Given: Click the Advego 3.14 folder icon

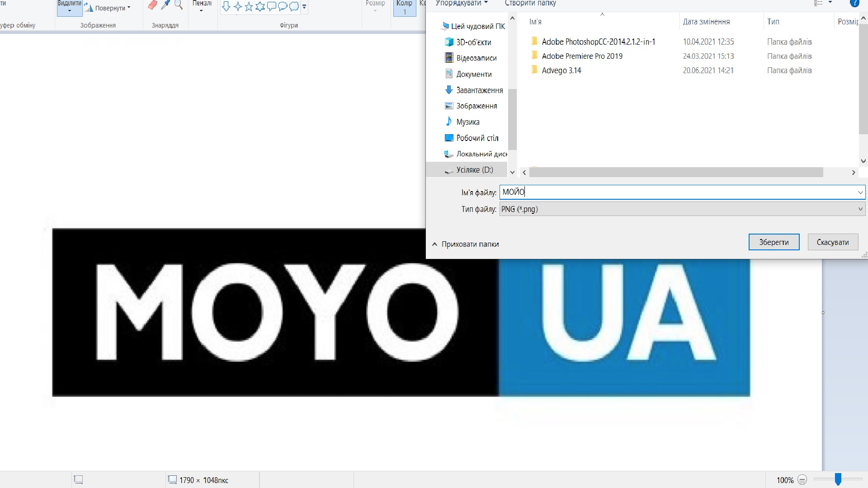Looking at the screenshot, I should tap(534, 70).
